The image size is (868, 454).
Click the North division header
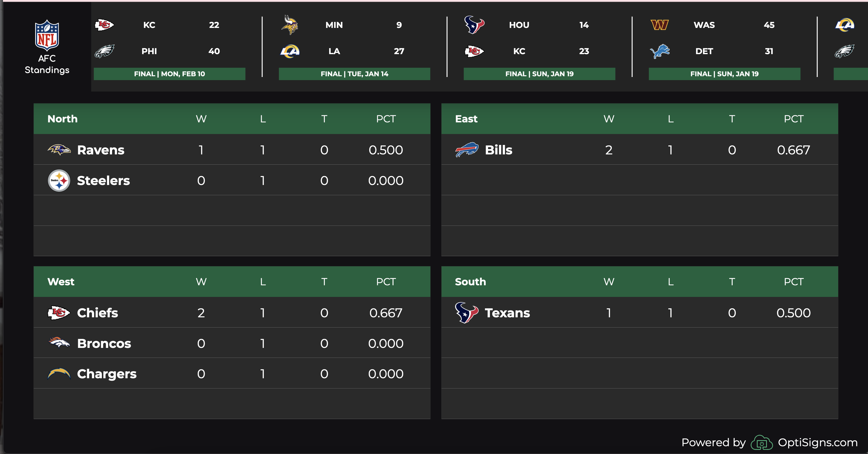pyautogui.click(x=62, y=119)
